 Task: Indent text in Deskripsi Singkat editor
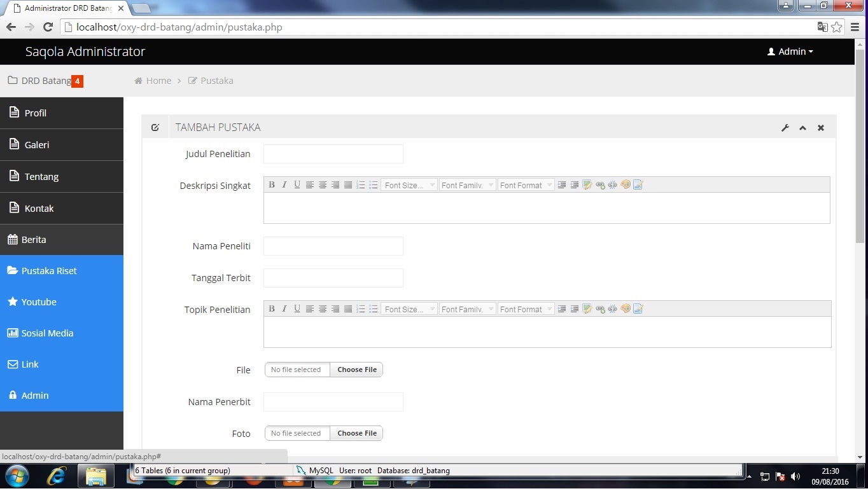tap(562, 185)
